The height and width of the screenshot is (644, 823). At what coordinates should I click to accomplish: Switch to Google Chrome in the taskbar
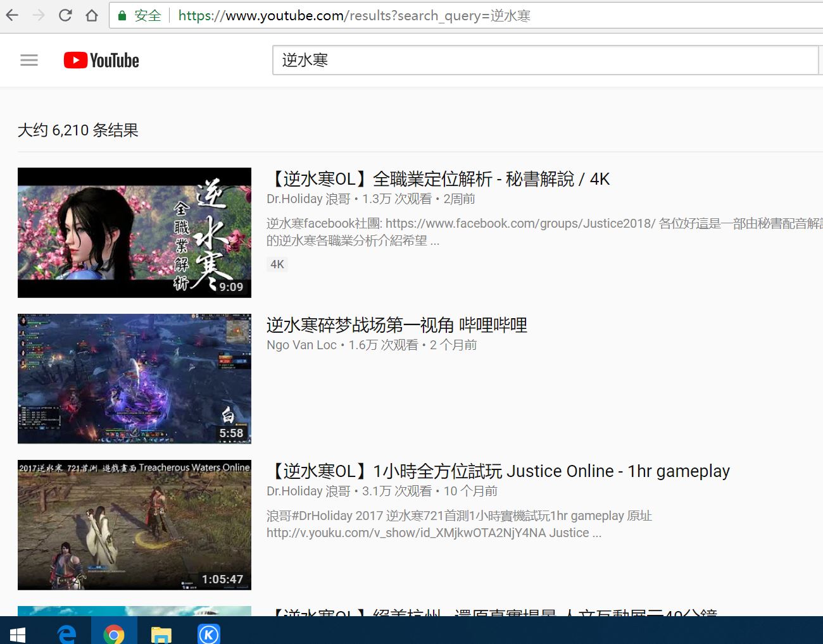[114, 634]
